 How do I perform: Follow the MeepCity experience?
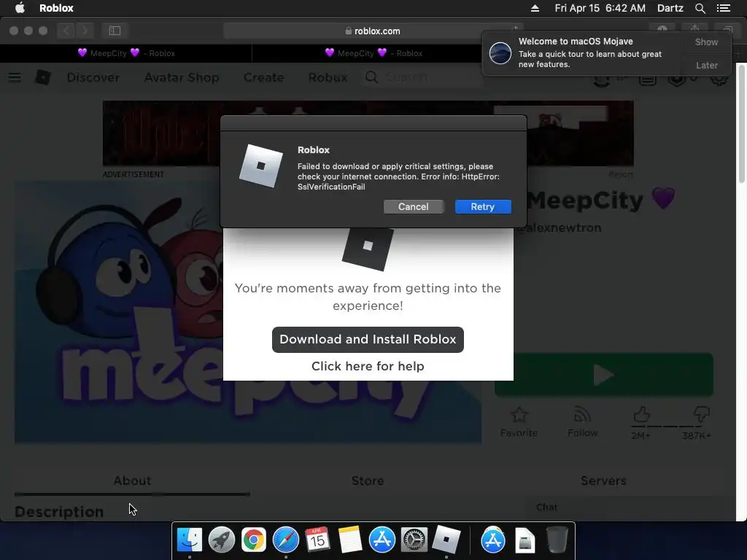click(583, 422)
